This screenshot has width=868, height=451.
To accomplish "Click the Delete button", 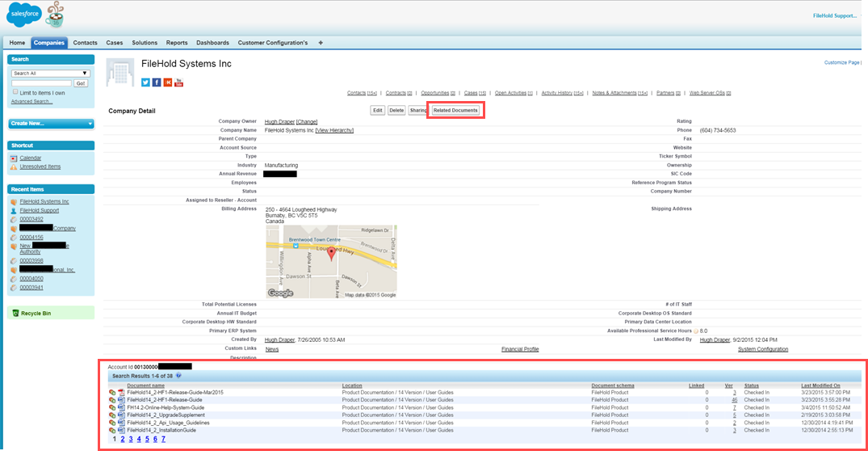I will coord(396,110).
